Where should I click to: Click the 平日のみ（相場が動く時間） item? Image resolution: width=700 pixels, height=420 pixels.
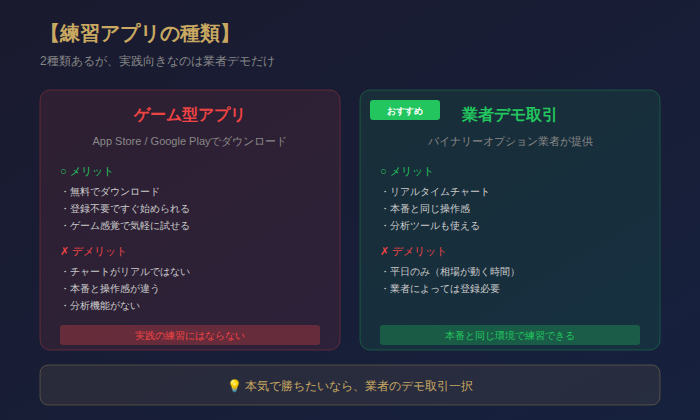[453, 271]
